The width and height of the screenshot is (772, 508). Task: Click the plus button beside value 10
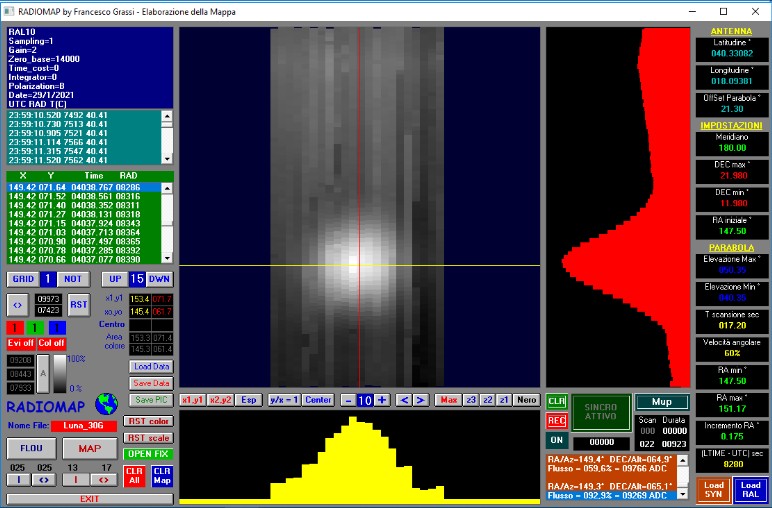[x=382, y=400]
